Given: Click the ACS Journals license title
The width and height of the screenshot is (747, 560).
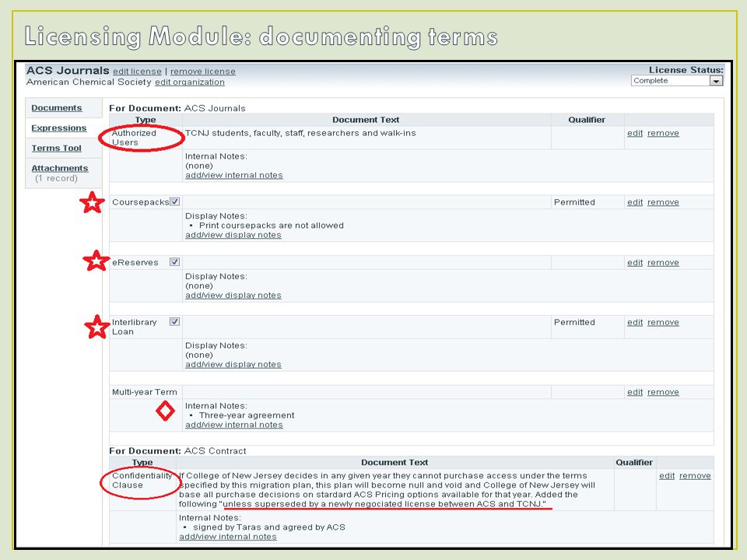Looking at the screenshot, I should pyautogui.click(x=68, y=71).
